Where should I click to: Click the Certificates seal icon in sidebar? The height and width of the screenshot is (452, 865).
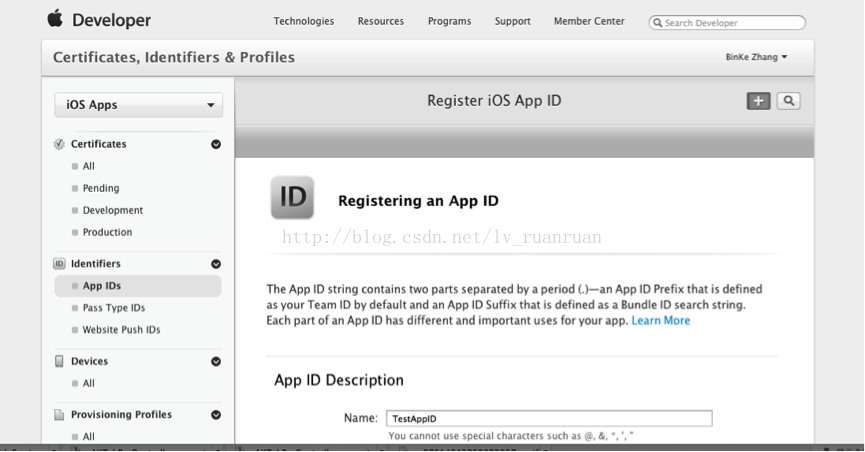coord(59,144)
